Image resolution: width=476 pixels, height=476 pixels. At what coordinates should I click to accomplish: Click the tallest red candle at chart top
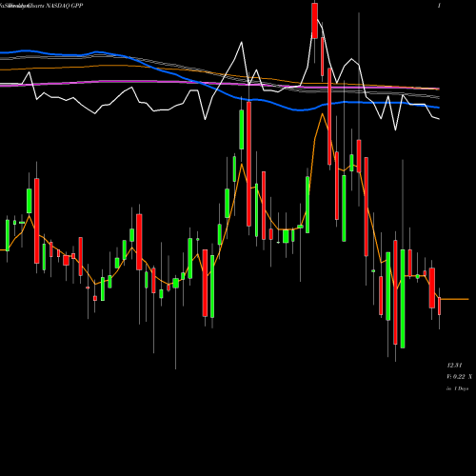coord(314,21)
